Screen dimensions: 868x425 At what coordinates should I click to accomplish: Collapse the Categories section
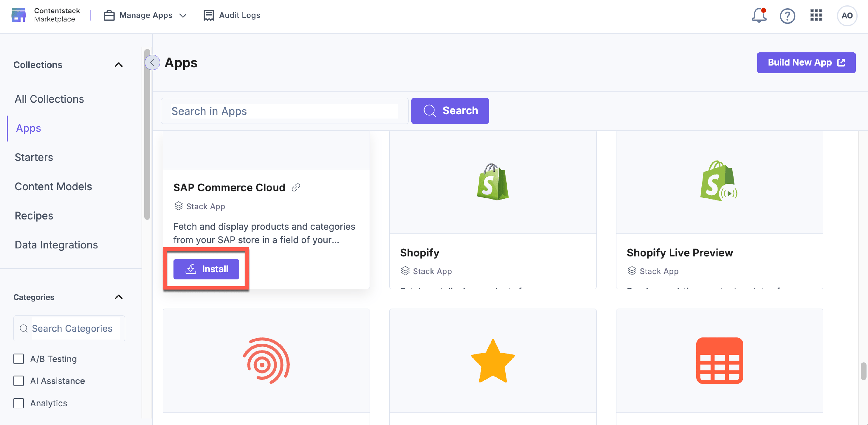[x=119, y=297]
